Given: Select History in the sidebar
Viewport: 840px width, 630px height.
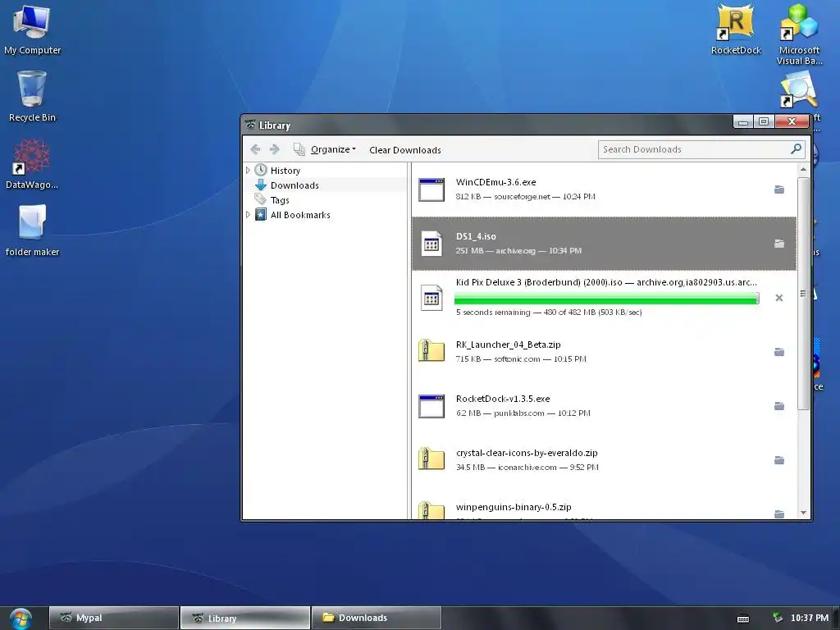Looking at the screenshot, I should click(x=285, y=171).
